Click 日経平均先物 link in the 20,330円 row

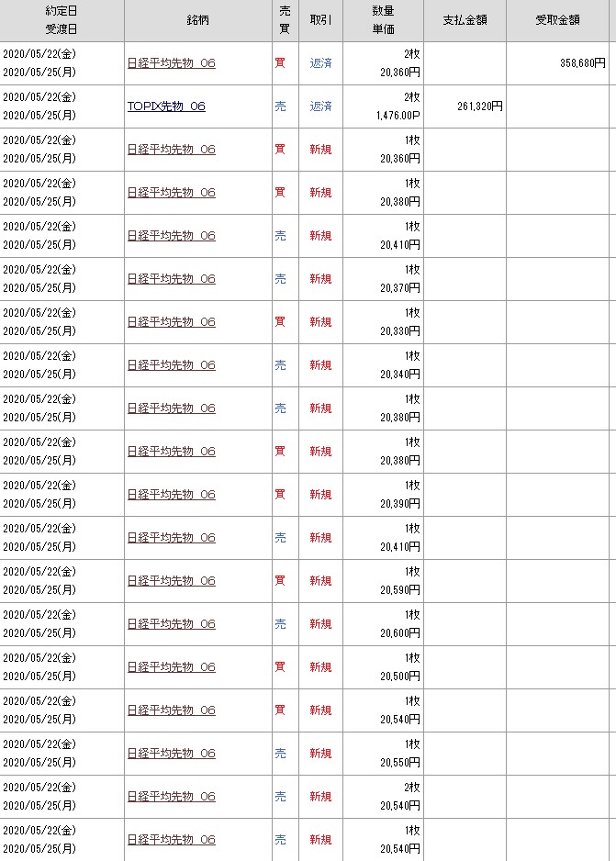171,322
